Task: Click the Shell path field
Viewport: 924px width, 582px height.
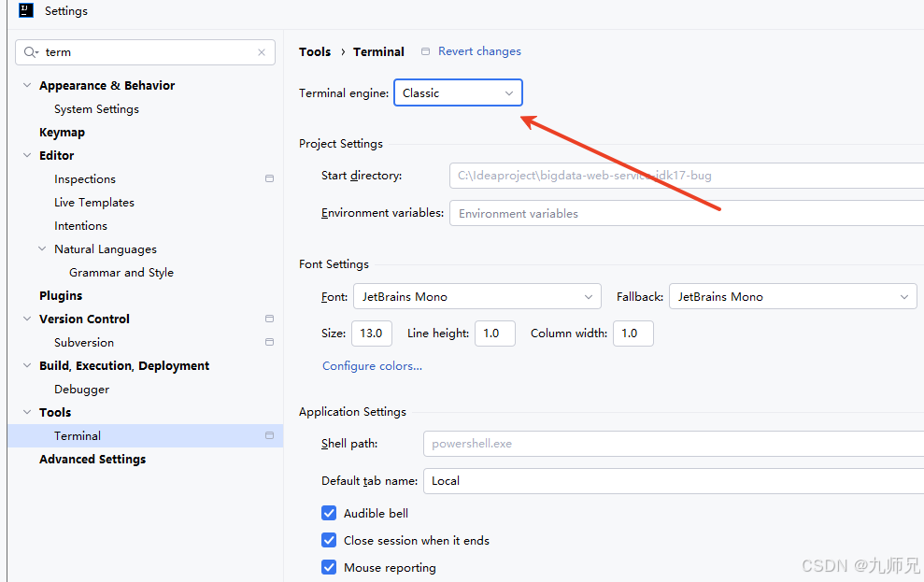Action: coord(674,444)
